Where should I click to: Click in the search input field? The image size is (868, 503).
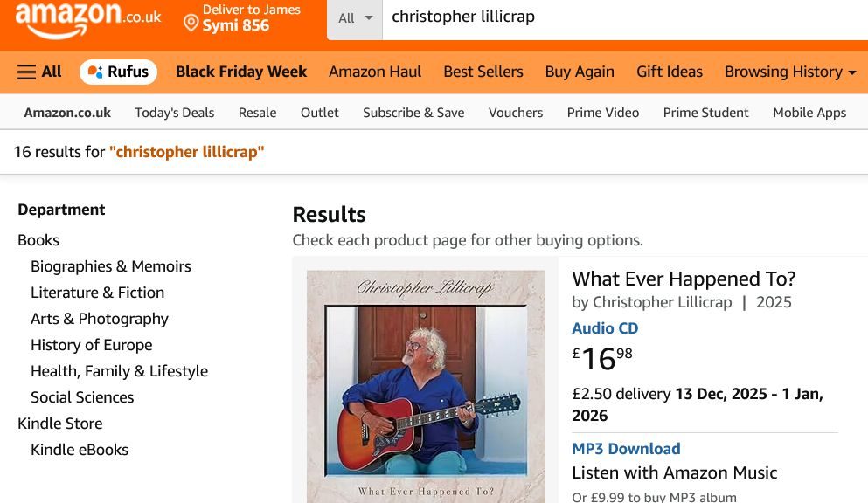tap(612, 17)
